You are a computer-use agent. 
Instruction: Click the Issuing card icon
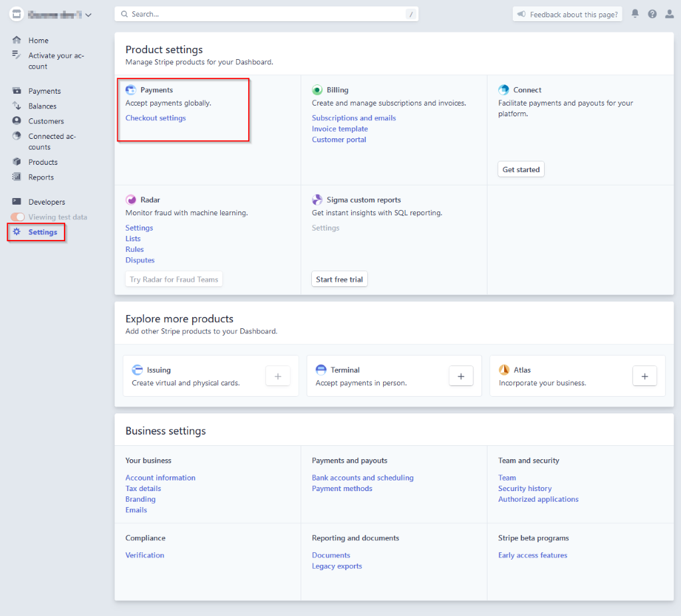[137, 370]
